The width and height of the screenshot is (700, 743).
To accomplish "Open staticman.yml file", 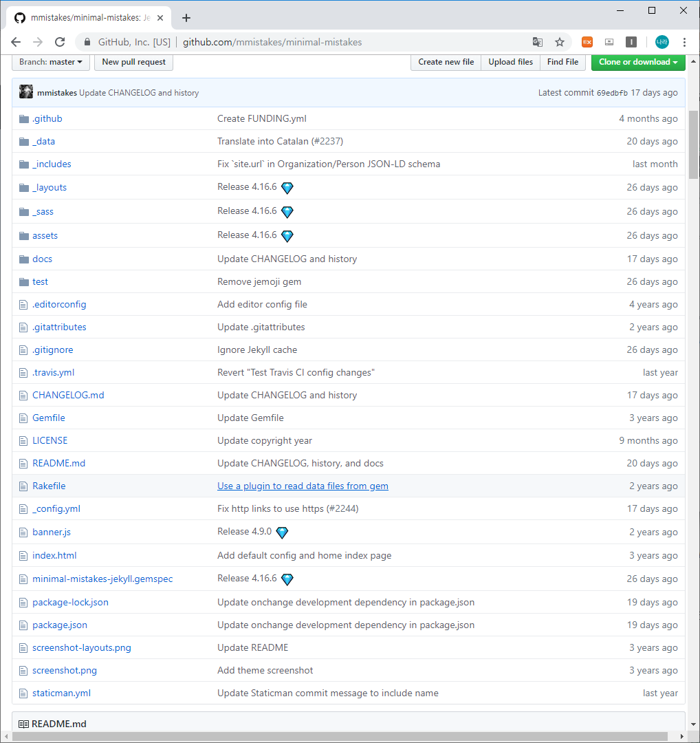I will click(x=62, y=693).
